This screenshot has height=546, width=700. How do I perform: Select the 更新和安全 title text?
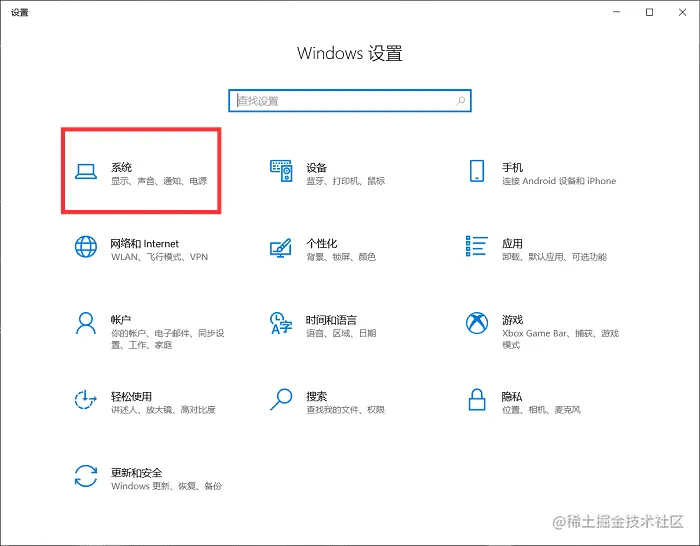click(137, 473)
